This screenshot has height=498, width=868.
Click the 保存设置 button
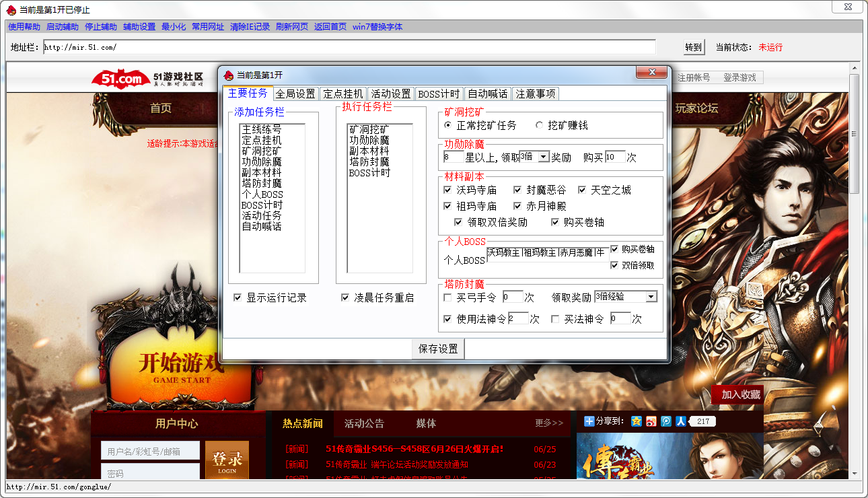pyautogui.click(x=438, y=349)
